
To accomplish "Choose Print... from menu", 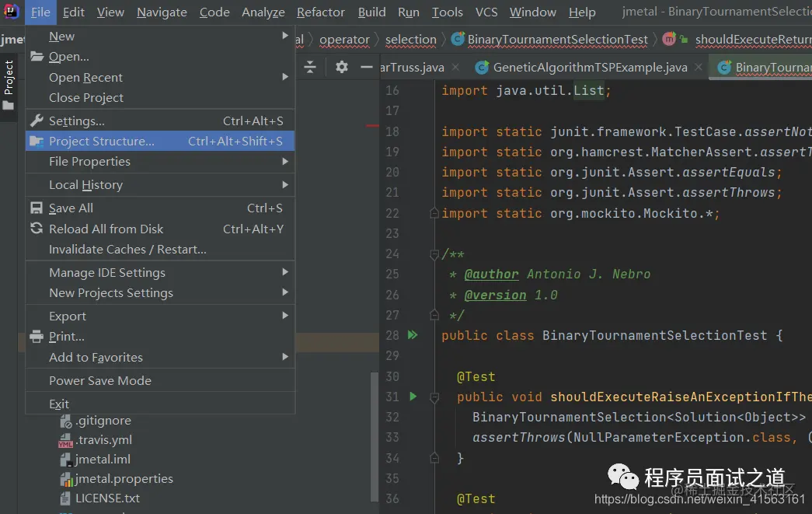I will pyautogui.click(x=160, y=336).
